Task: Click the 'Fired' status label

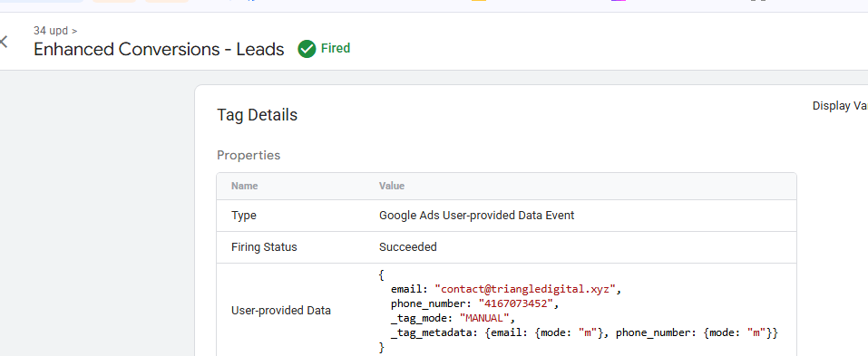Action: coord(336,49)
